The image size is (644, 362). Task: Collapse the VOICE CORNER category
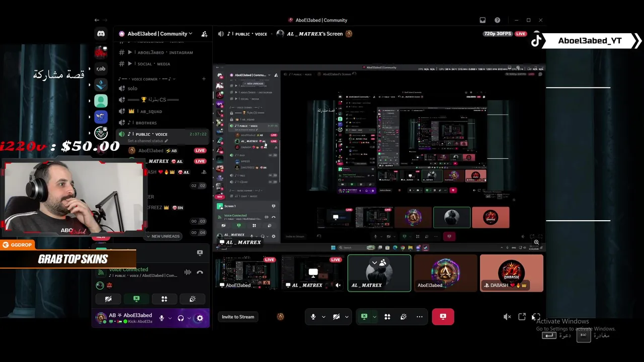[146, 79]
